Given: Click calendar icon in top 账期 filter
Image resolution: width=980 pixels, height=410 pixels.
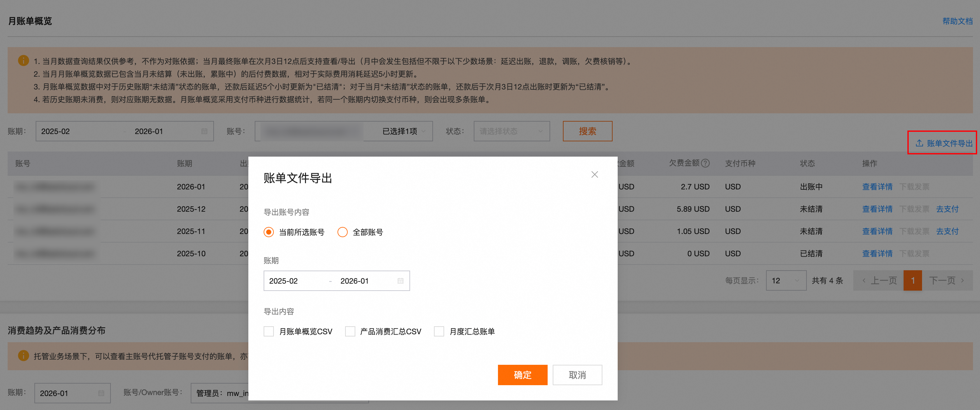Looking at the screenshot, I should tap(204, 131).
